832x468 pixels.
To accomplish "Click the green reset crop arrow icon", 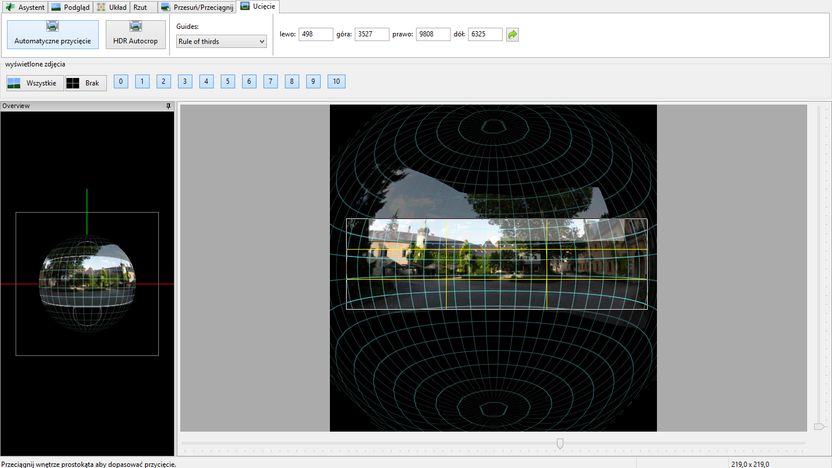I will coord(512,34).
